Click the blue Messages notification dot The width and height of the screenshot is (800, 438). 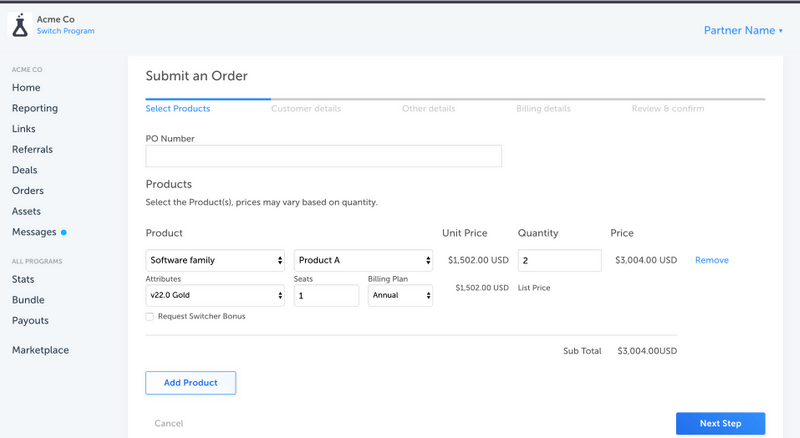coord(64,233)
